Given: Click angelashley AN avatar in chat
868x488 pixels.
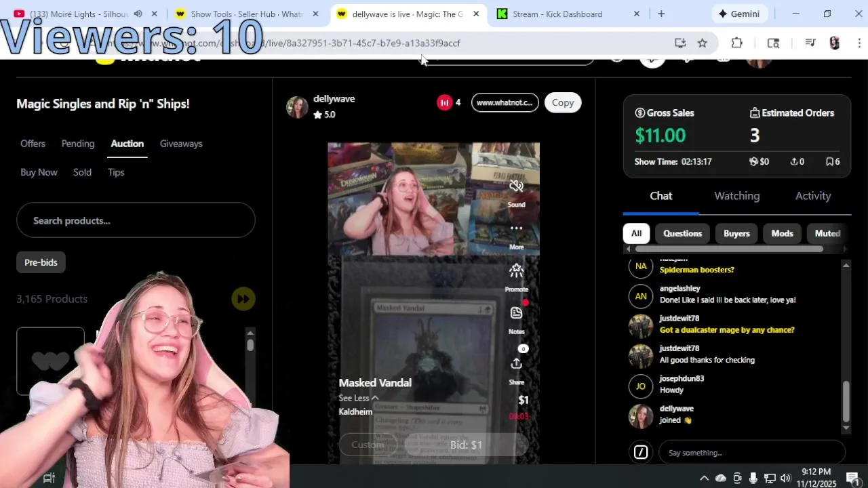Looking at the screenshot, I should pyautogui.click(x=641, y=296).
